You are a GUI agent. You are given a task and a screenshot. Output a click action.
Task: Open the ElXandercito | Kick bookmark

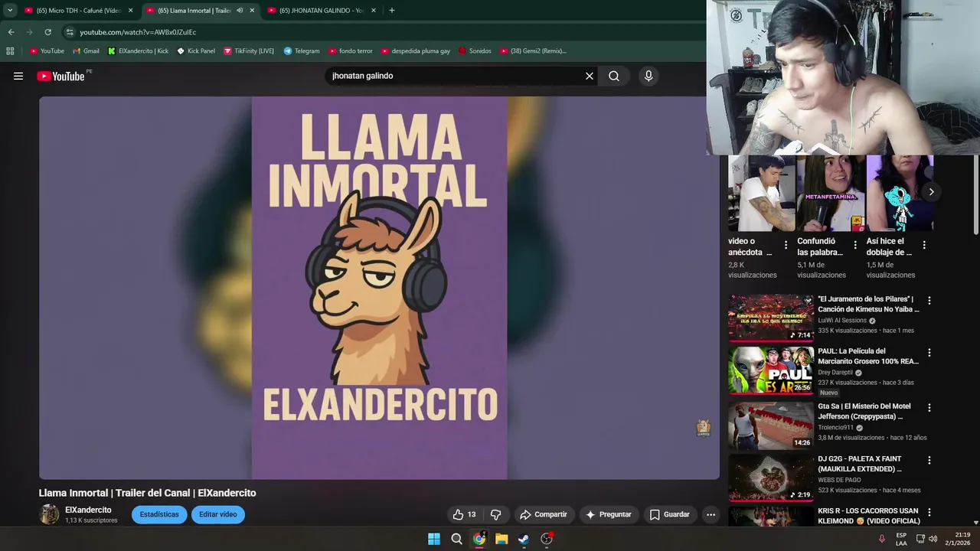click(138, 51)
